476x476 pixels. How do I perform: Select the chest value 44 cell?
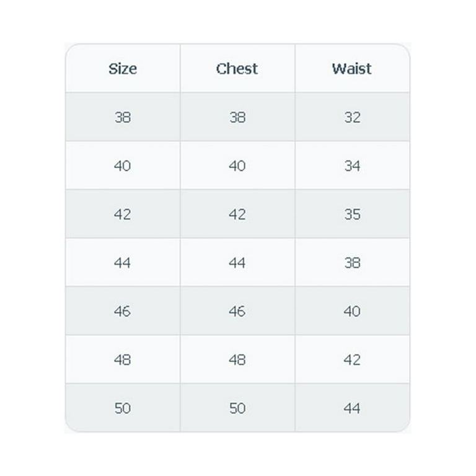pyautogui.click(x=237, y=262)
